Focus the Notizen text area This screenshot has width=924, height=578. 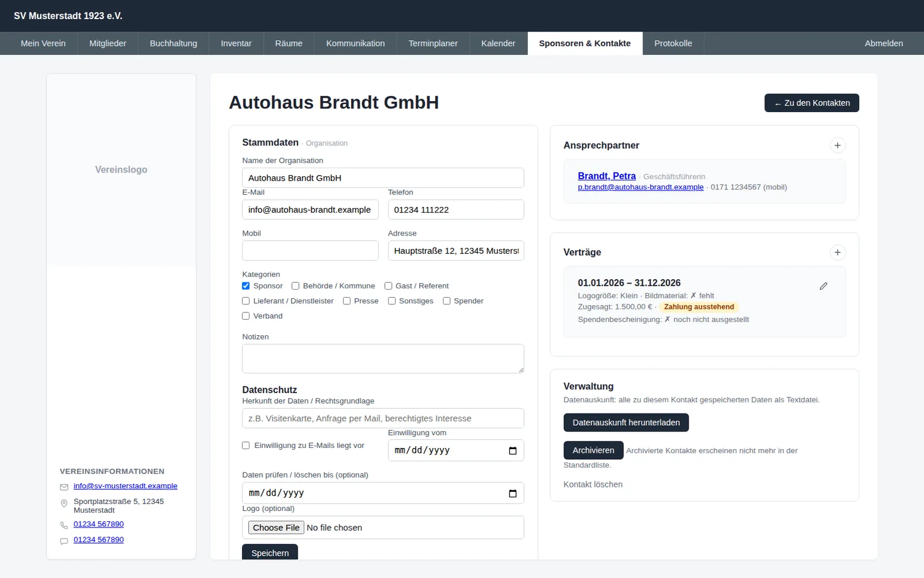click(x=383, y=359)
